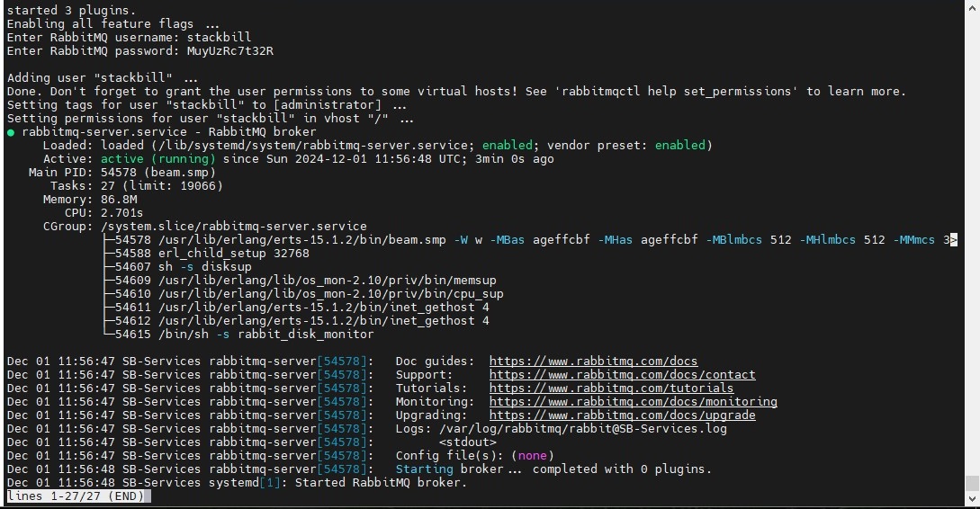Click the scrollbar up arrow

(x=972, y=7)
